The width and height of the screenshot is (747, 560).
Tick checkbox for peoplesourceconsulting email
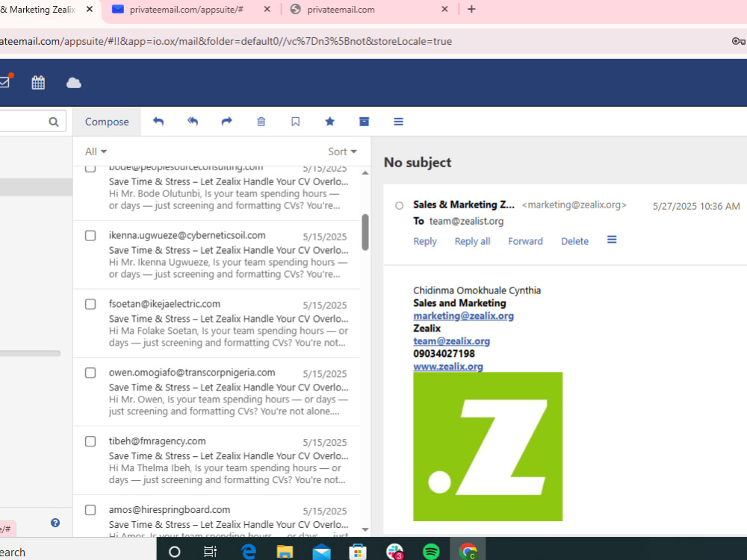pyautogui.click(x=90, y=169)
